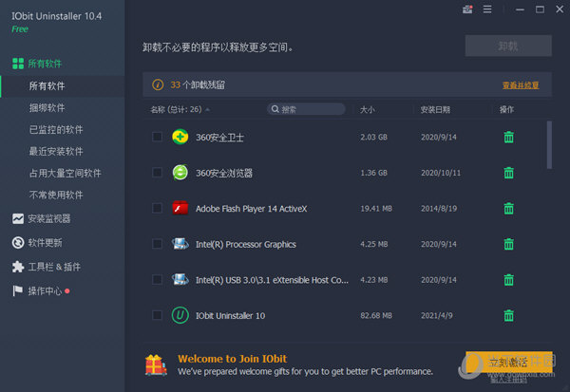Sort by 大小 column header
The width and height of the screenshot is (570, 392).
point(367,109)
